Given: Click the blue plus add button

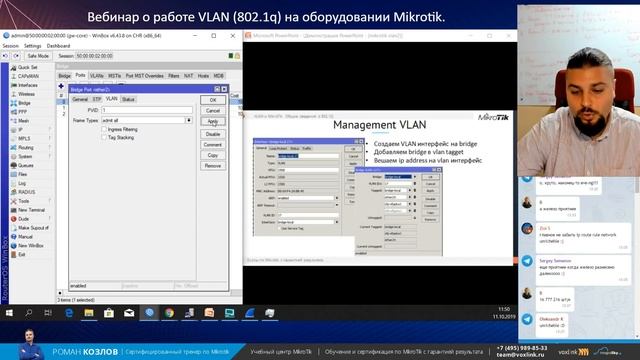Looking at the screenshot, I should (61, 86).
